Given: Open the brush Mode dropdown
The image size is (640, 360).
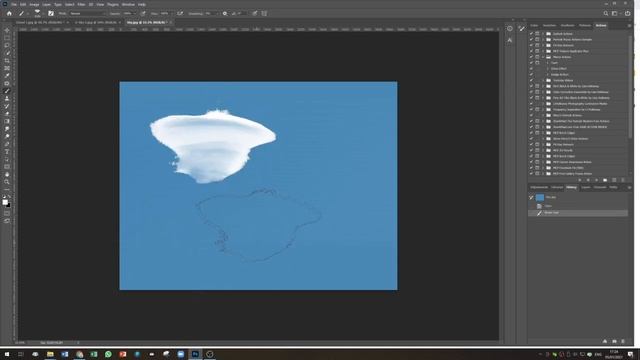Looking at the screenshot, I should click(87, 13).
